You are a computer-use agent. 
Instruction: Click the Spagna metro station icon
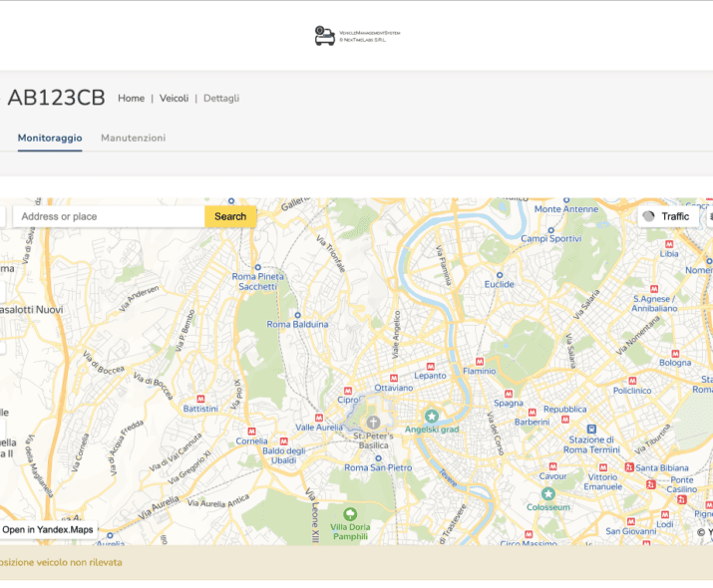509,394
